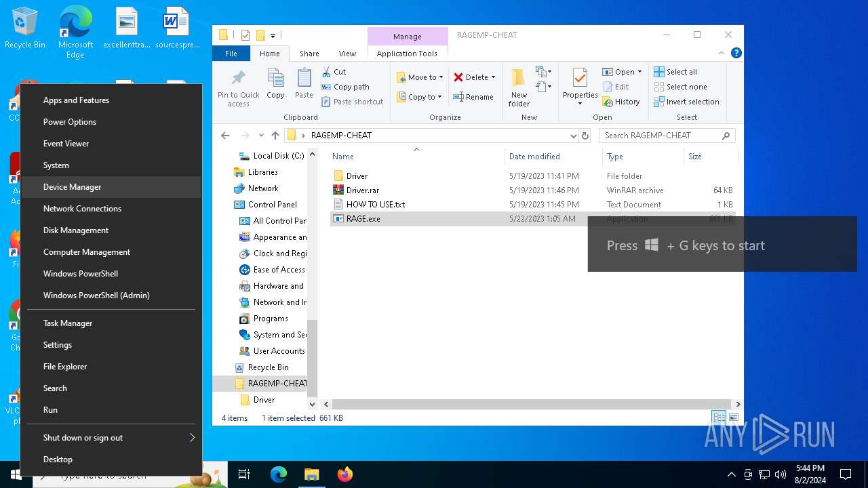Viewport: 868px width, 488px height.
Task: Go back with navigation arrow
Action: point(225,136)
